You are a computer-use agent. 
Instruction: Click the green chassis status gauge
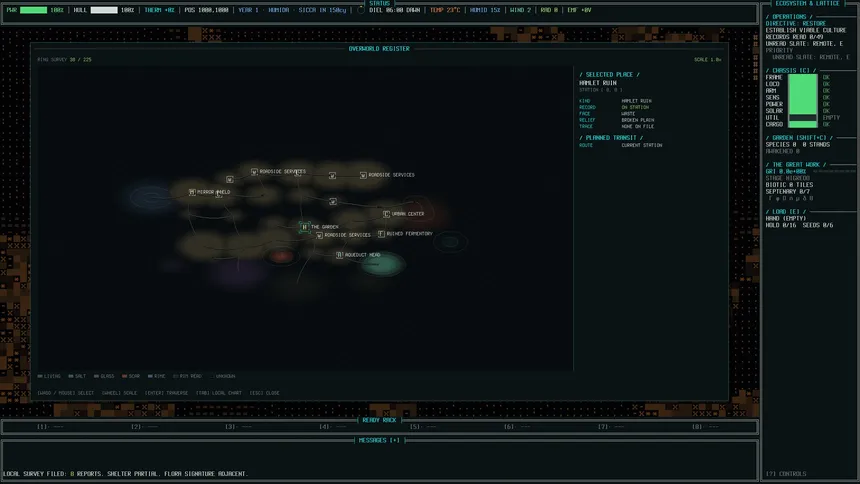[803, 101]
